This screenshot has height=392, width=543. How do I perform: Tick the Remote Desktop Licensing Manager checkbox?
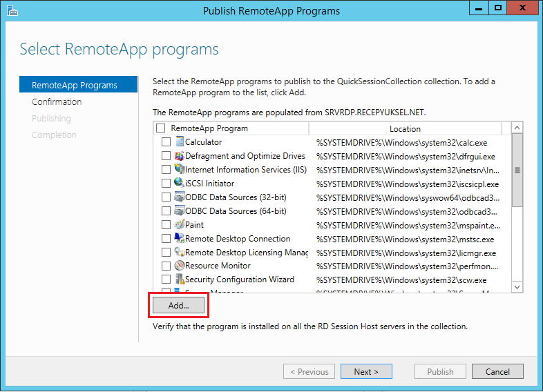(x=166, y=252)
